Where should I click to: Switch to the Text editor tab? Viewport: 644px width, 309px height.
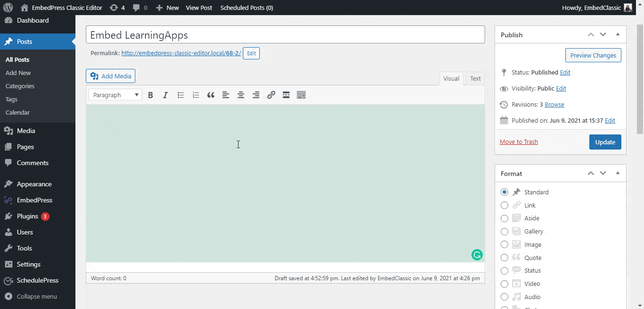pos(475,79)
